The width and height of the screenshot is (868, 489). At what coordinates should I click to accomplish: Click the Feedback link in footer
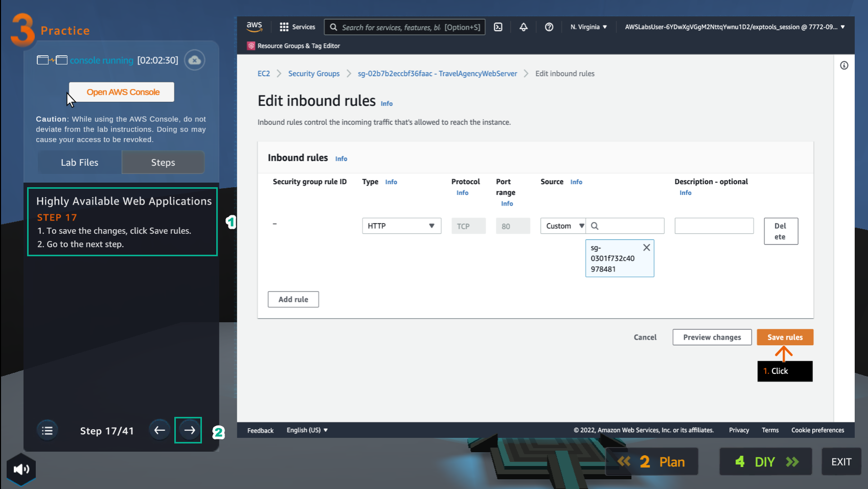(260, 430)
